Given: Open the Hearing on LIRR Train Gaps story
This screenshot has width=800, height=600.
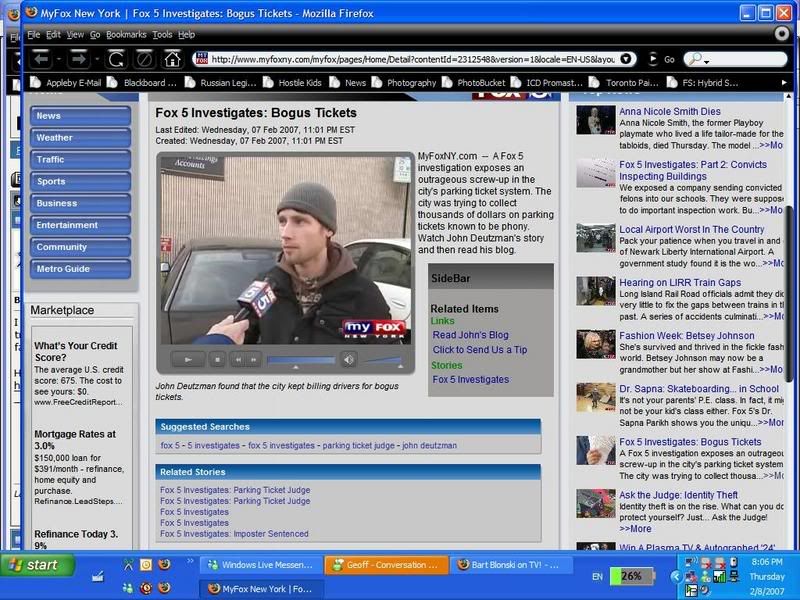Looking at the screenshot, I should point(680,283).
